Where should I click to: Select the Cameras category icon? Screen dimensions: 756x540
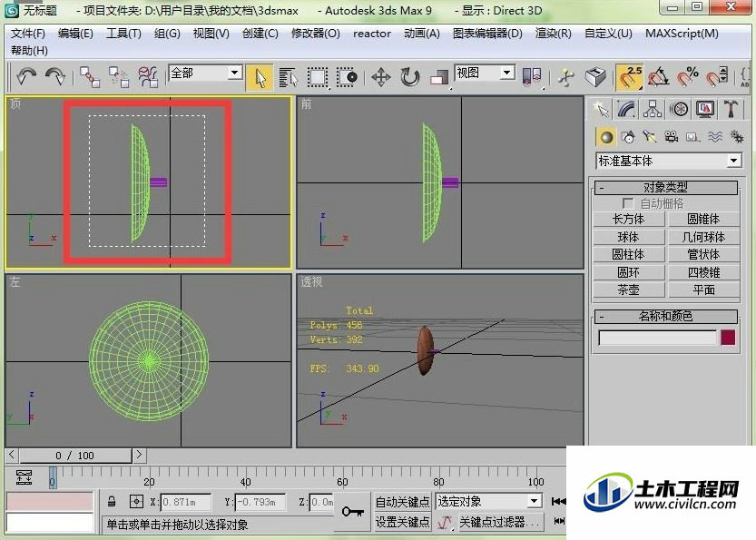672,137
